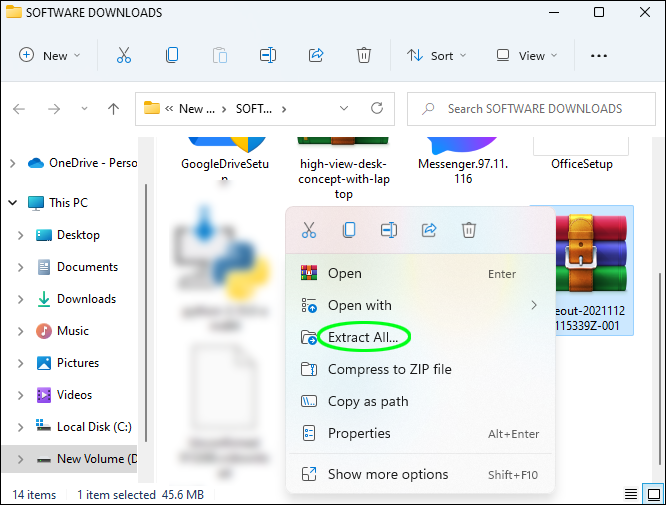Go forward with the right arrow
This screenshot has width=666, height=505.
pyautogui.click(x=54, y=109)
